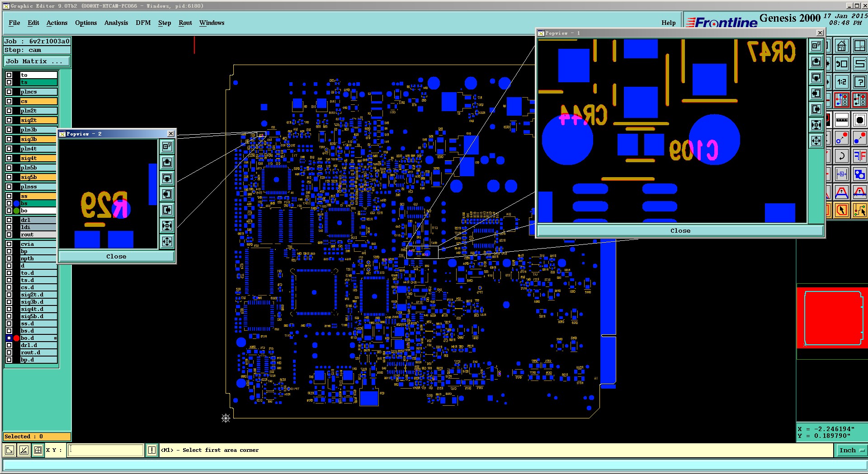Open the Windows menu
Screen dimensions: 868x474
(212, 23)
